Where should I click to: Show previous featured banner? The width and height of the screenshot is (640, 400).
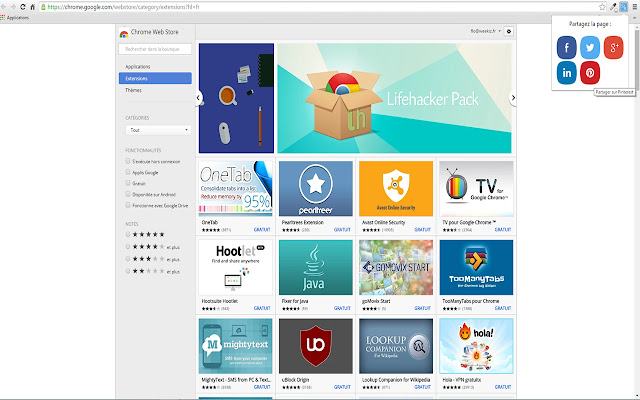click(198, 98)
